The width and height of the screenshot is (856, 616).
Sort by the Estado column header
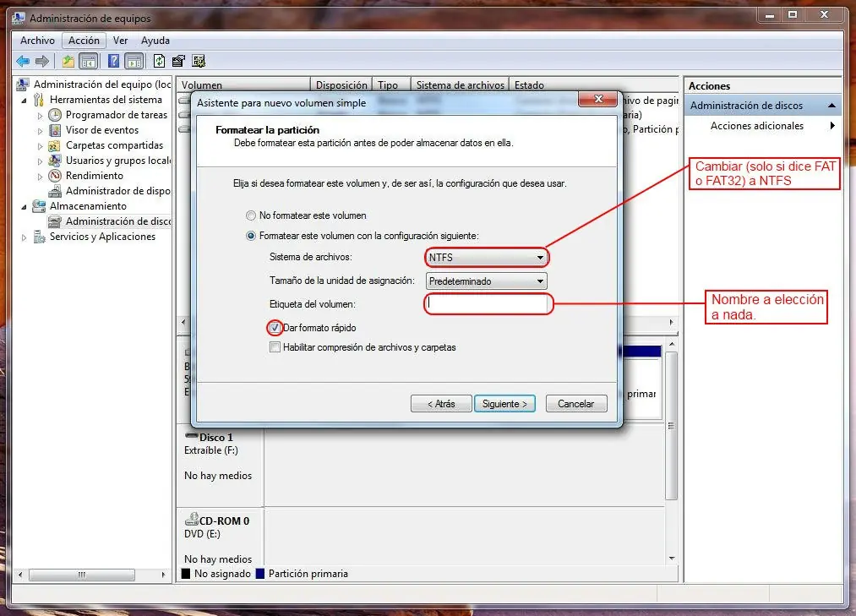[x=593, y=84]
